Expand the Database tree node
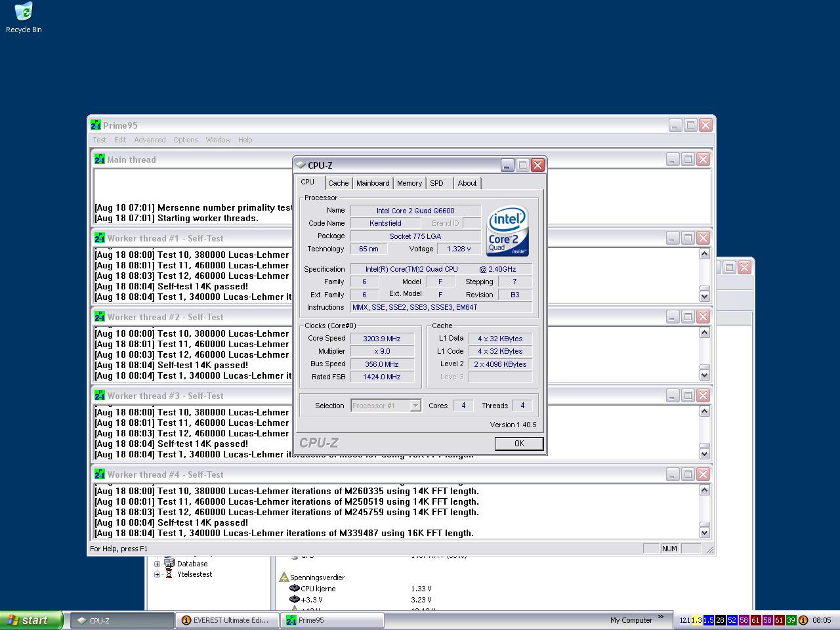This screenshot has height=630, width=840. point(157,564)
